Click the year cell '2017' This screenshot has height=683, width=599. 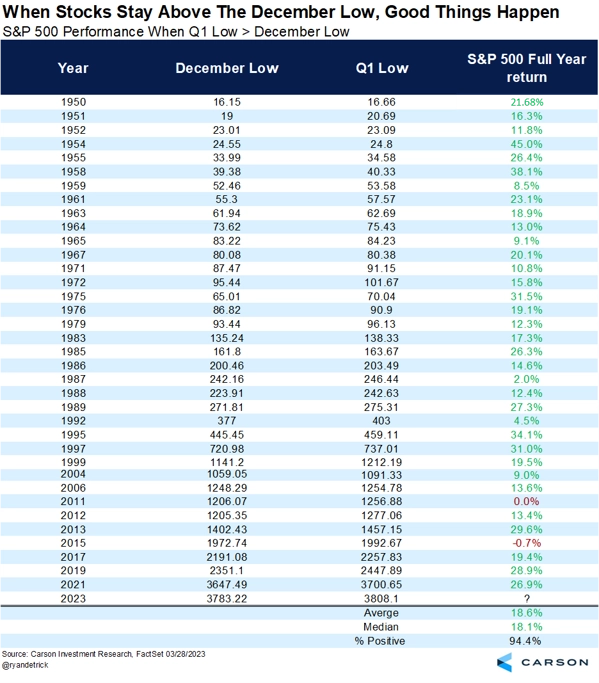pyautogui.click(x=73, y=557)
